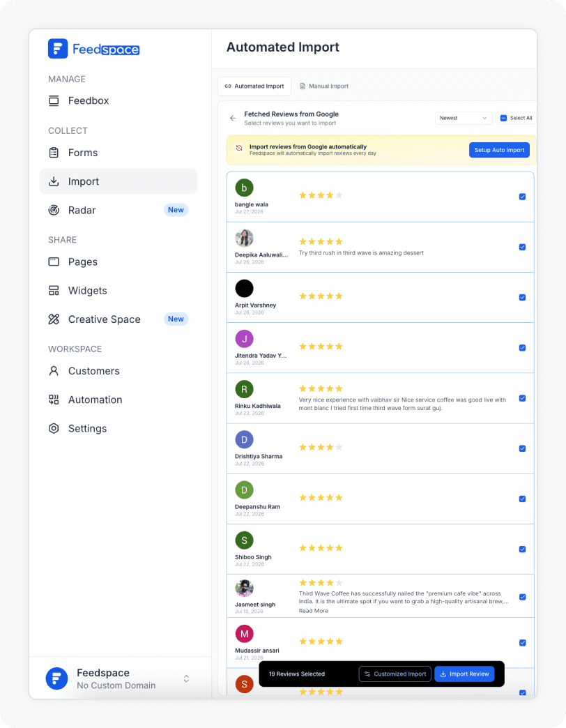Click the Feedspace workspace avatar at bottom
Viewport: 566px width, 728px height.
coord(56,678)
